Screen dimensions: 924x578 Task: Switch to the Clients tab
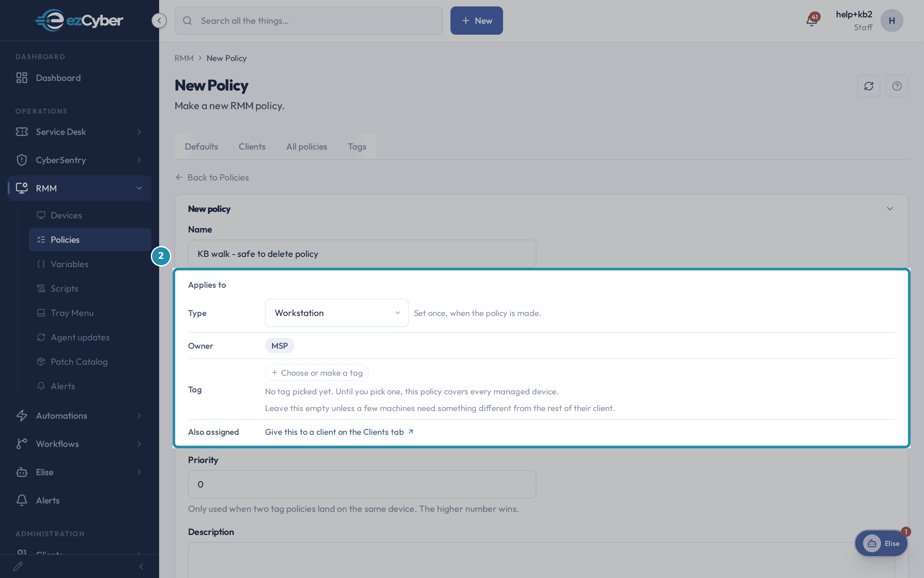pos(252,147)
